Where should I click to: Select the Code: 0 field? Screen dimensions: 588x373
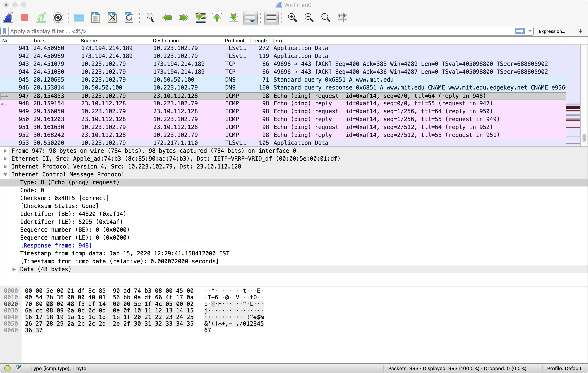32,190
